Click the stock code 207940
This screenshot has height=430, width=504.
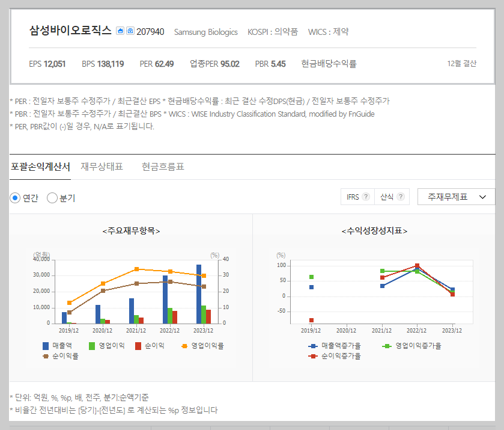click(150, 32)
